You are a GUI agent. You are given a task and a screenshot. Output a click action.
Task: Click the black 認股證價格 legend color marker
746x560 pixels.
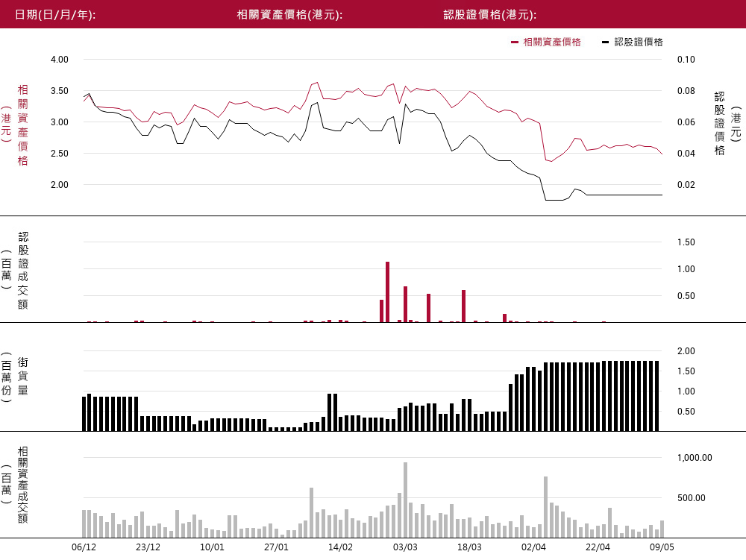coord(605,43)
